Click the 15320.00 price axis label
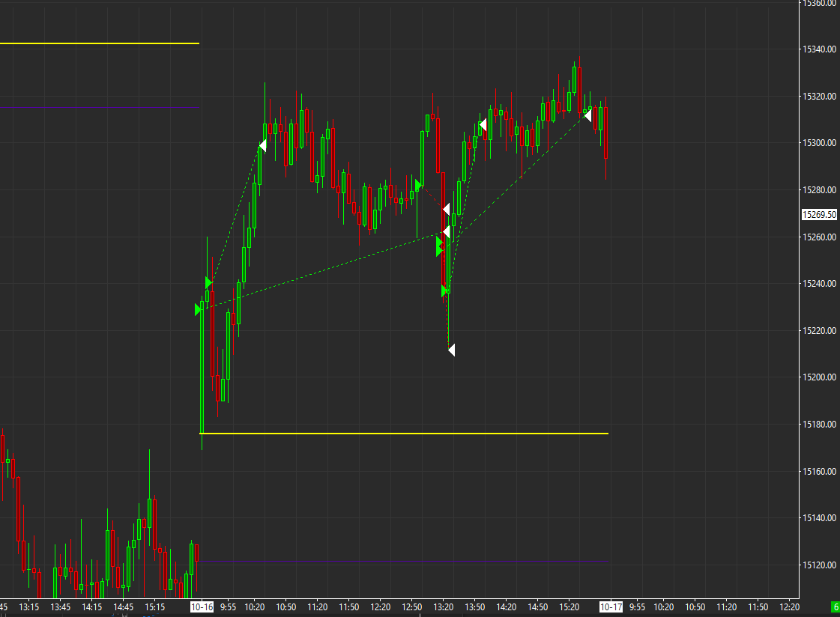The image size is (840, 617). pos(819,97)
